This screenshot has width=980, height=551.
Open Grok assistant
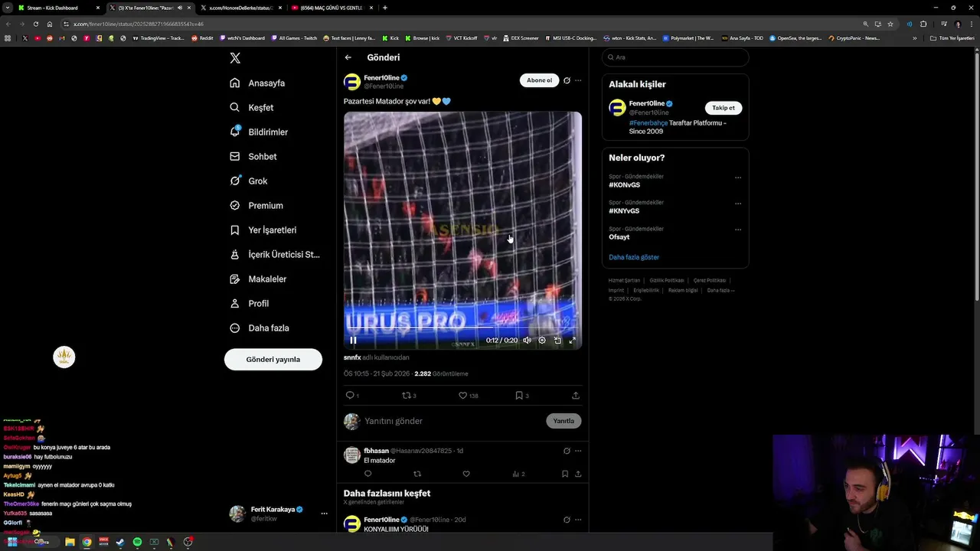(249, 181)
